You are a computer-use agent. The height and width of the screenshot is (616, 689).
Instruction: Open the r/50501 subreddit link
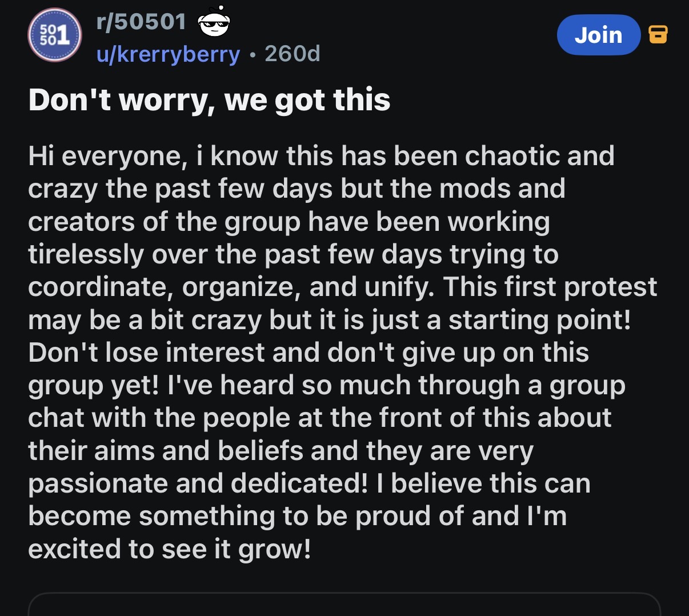tap(141, 22)
